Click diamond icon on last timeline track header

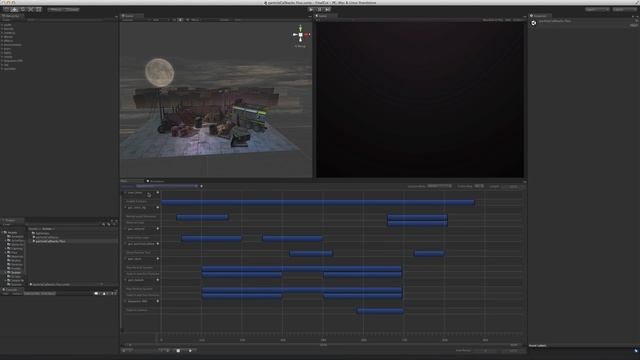[158, 301]
